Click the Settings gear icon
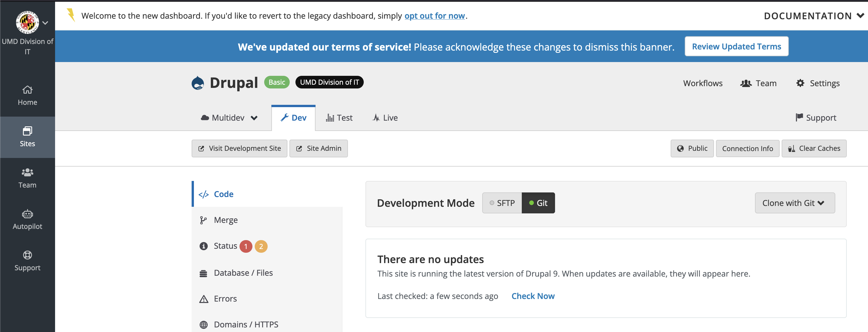Image resolution: width=868 pixels, height=332 pixels. pos(800,83)
